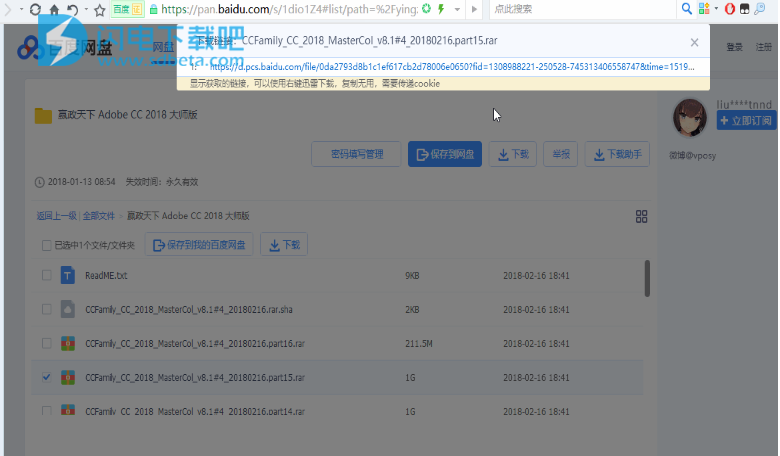Viewport: 780px width, 456px height.
Task: Click 保存到我的百度网盘 button
Action: (199, 245)
